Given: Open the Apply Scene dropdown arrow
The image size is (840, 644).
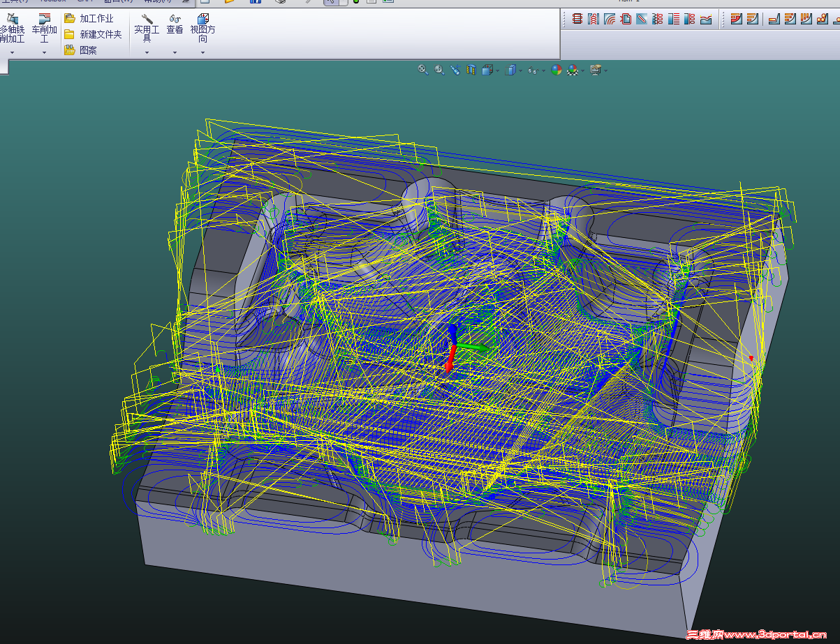Looking at the screenshot, I should [x=583, y=70].
